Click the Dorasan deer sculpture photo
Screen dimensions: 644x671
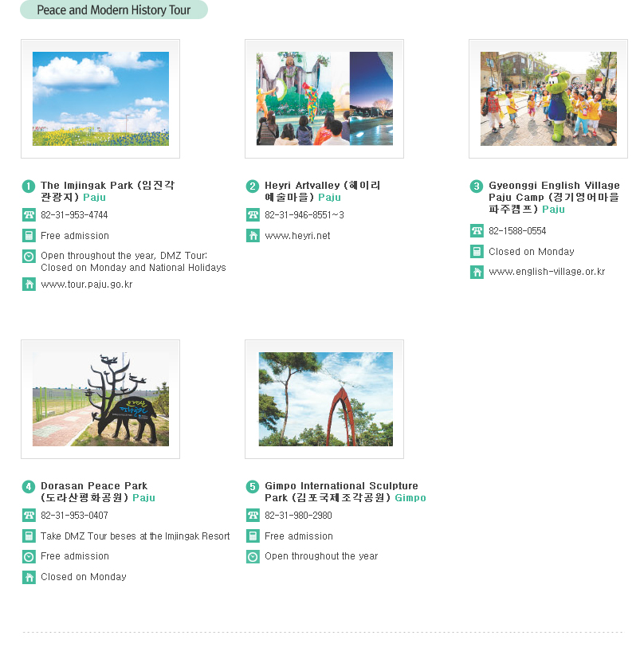[100, 399]
